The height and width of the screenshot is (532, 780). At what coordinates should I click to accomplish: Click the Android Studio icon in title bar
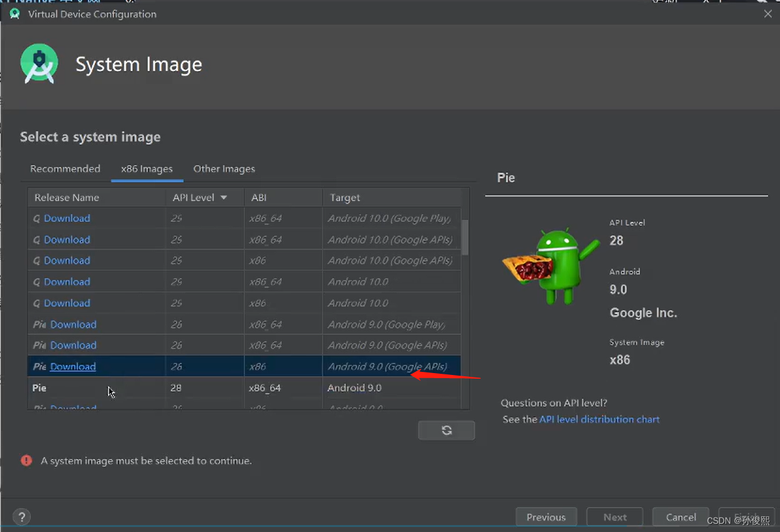tap(14, 13)
